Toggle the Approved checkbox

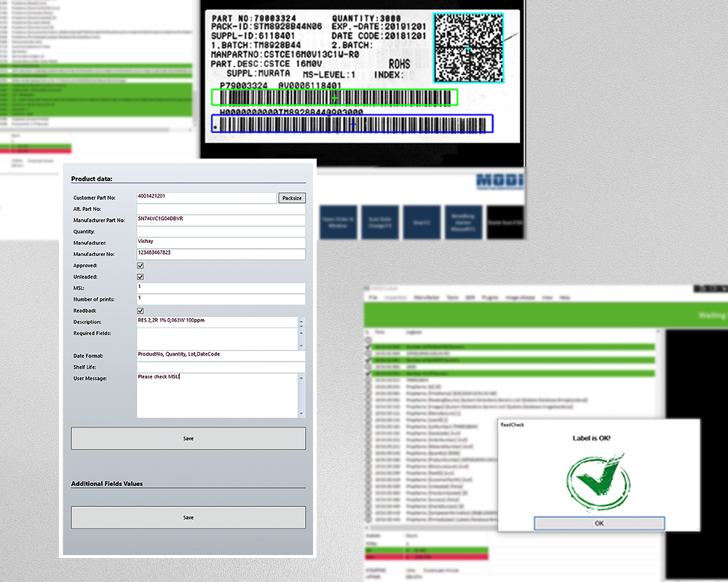141,266
